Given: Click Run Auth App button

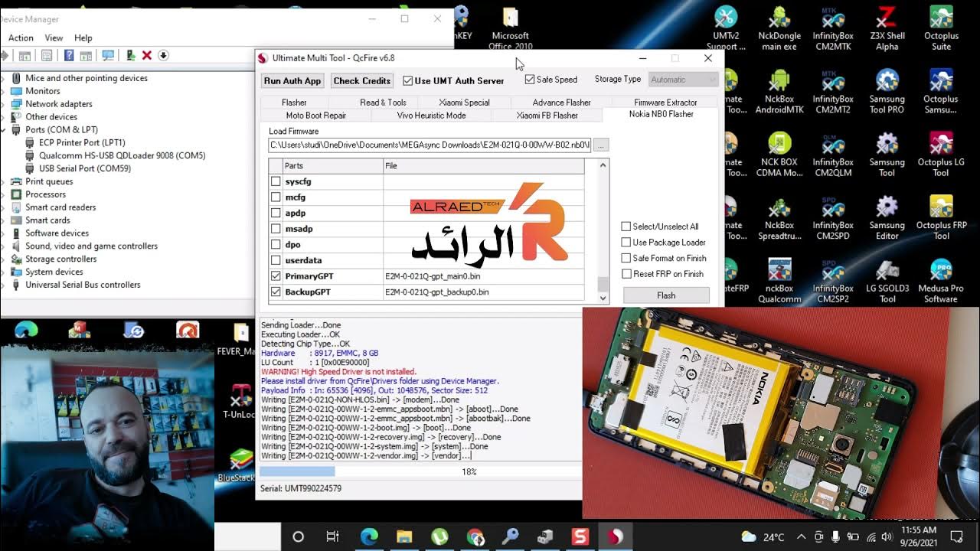Looking at the screenshot, I should click(292, 80).
